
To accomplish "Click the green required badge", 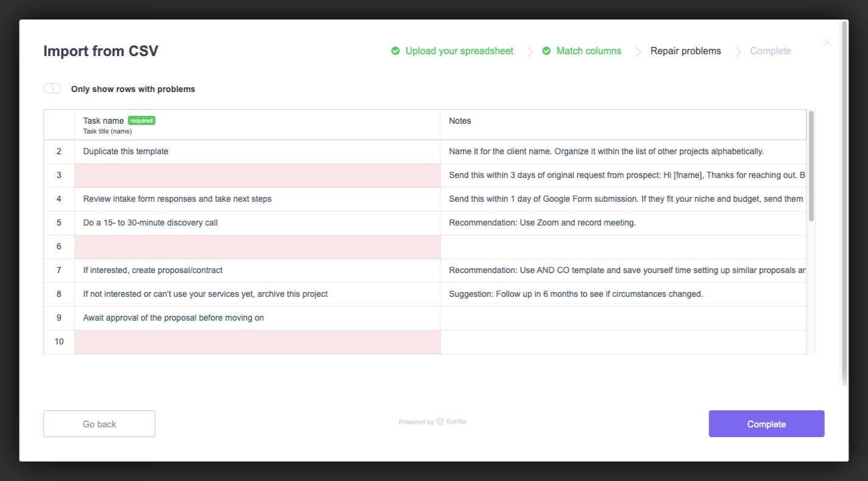I will [141, 121].
